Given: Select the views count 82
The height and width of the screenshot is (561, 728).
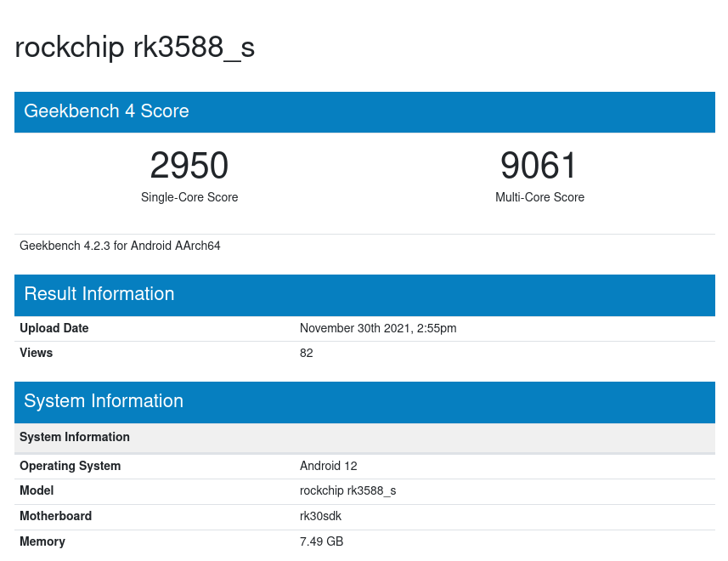Looking at the screenshot, I should [307, 353].
